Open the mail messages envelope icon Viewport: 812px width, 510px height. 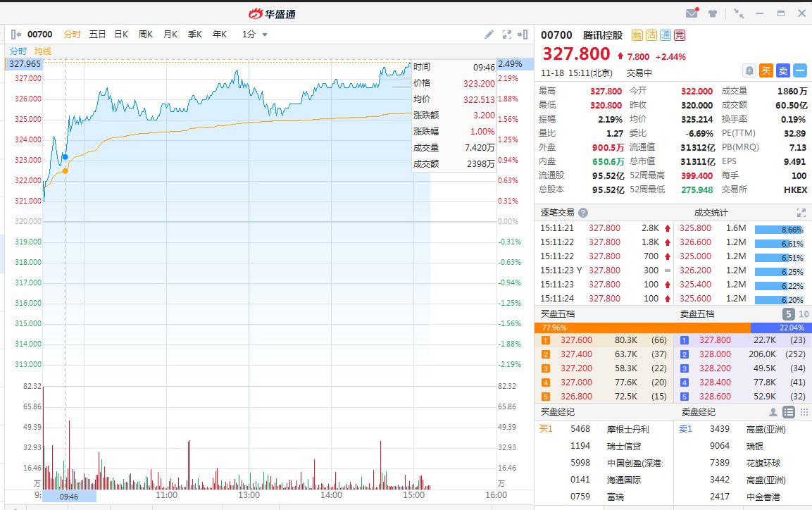[x=691, y=13]
